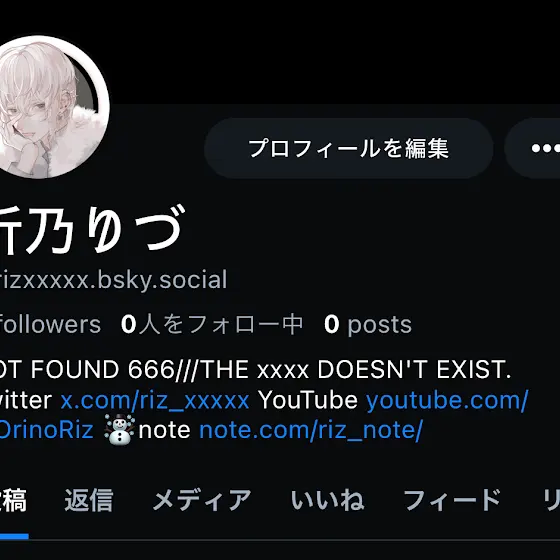The height and width of the screenshot is (560, 560).
Task: Open the youtube.com/ link in bio
Action: [447, 400]
